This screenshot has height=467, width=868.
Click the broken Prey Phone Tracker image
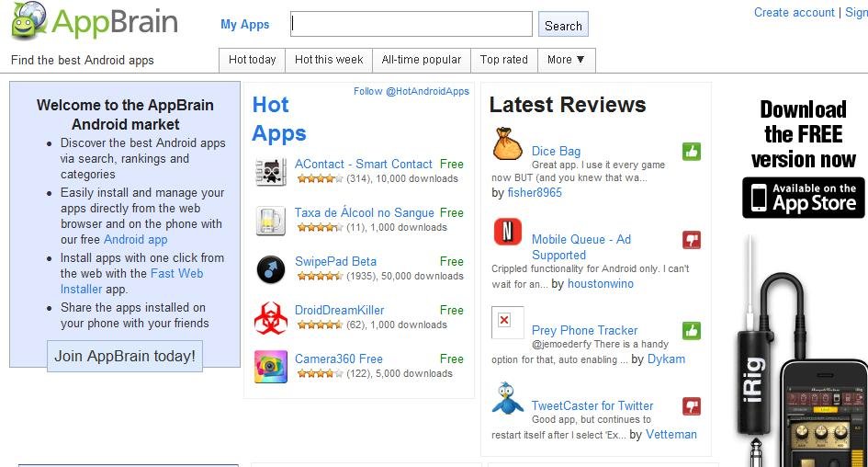point(508,323)
